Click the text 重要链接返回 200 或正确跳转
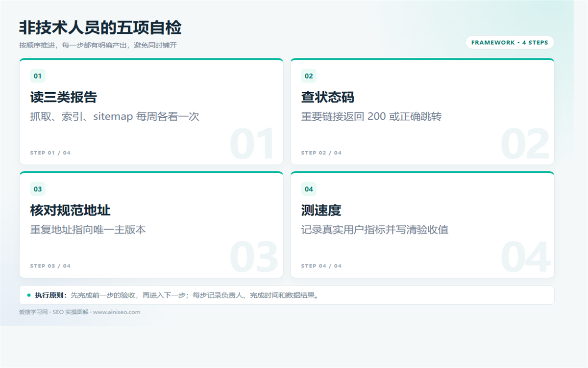 point(371,117)
